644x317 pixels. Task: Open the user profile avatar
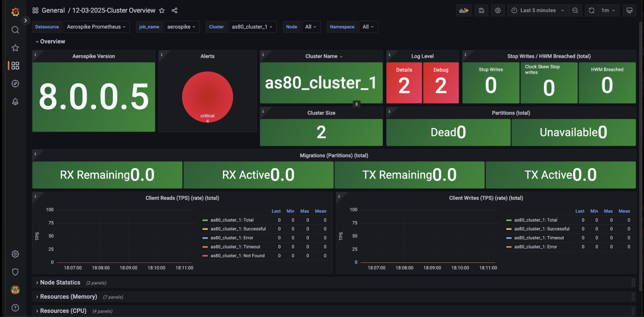coord(15,290)
